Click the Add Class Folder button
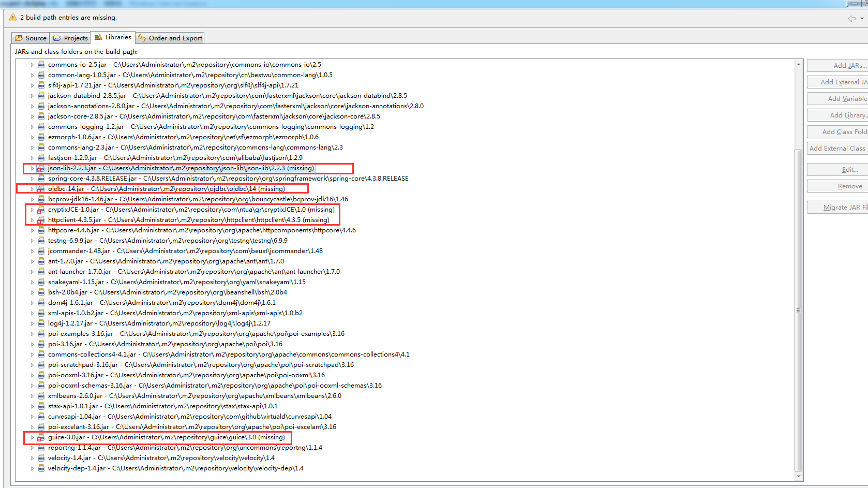 pos(837,132)
